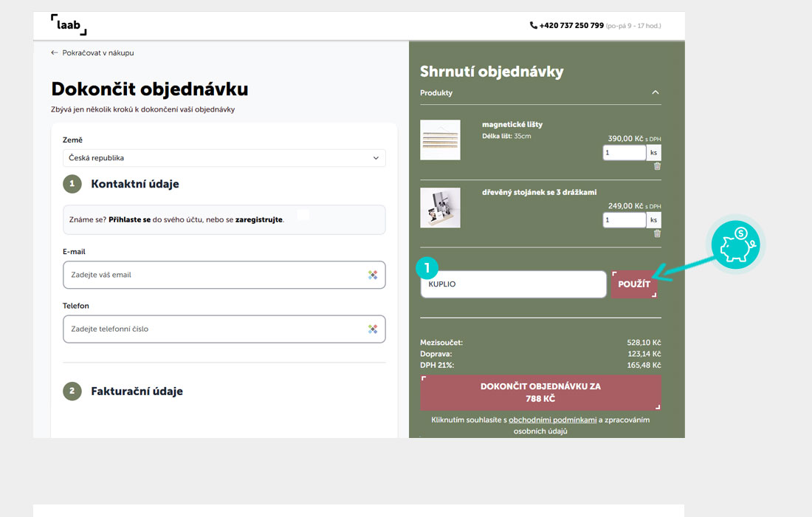This screenshot has height=517, width=812.
Task: Focus the E-mail input field
Action: (214, 275)
